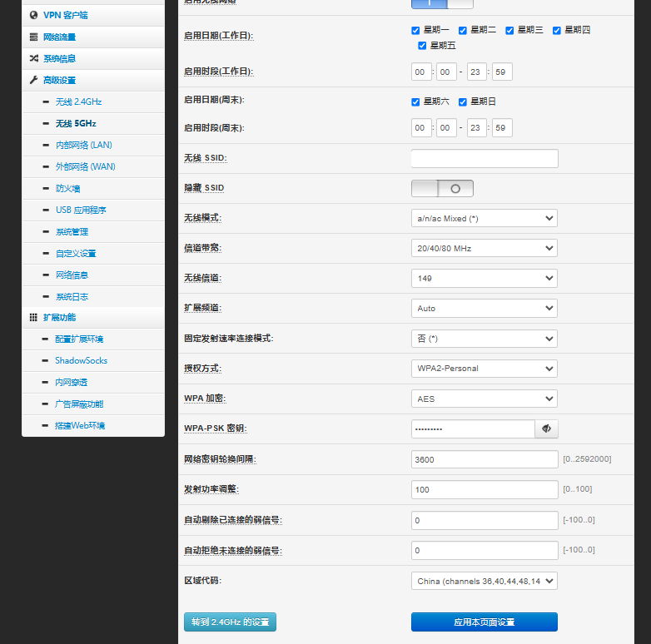This screenshot has width=651, height=644.
Task: Select the 区域代码 China dropdown
Action: (484, 581)
